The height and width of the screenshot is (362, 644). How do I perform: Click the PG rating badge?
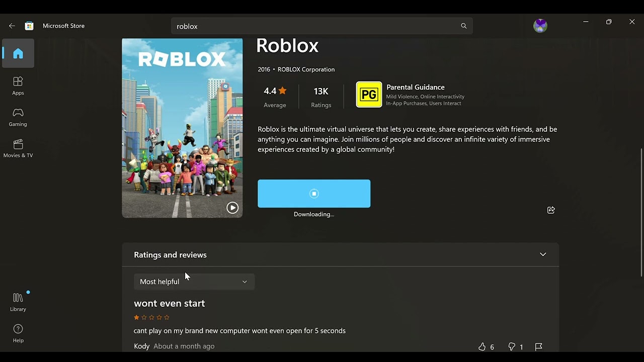point(369,95)
